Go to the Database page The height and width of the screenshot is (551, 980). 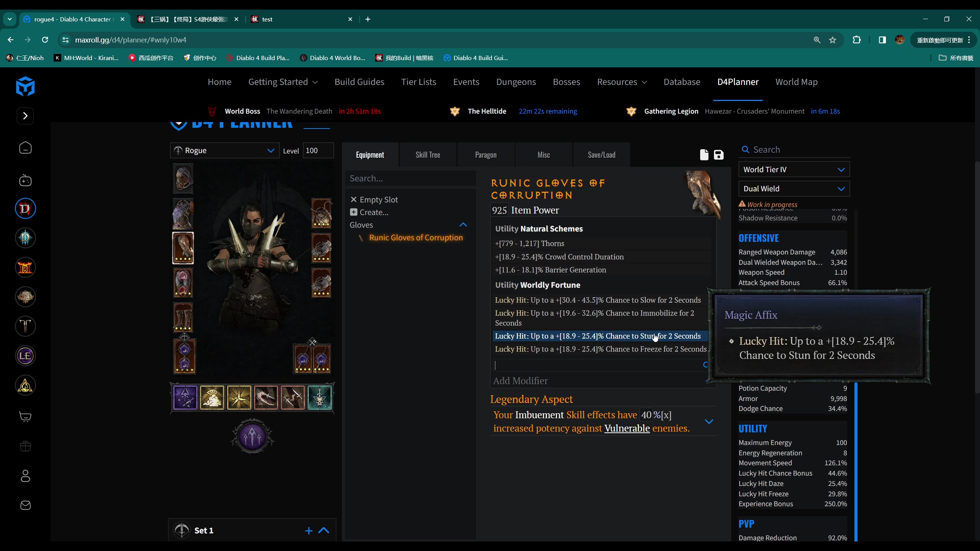tap(682, 82)
